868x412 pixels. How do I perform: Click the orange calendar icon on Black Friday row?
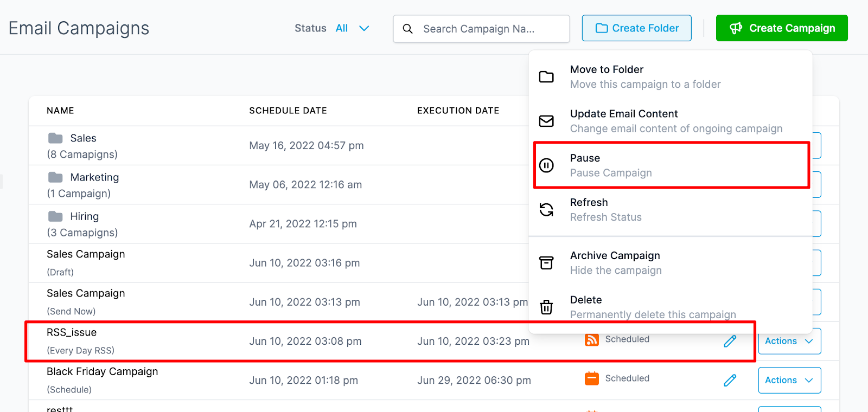point(591,378)
